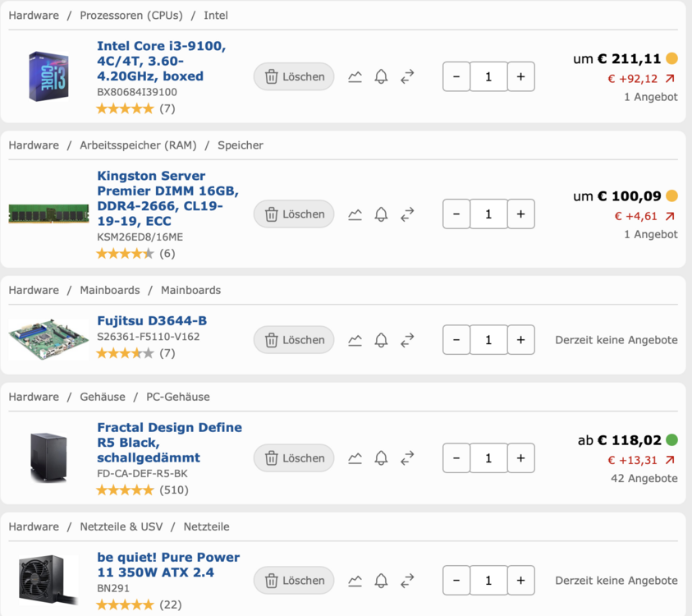The image size is (692, 616).
Task: Increase quantity of Fractal Design Define R5
Action: point(520,458)
